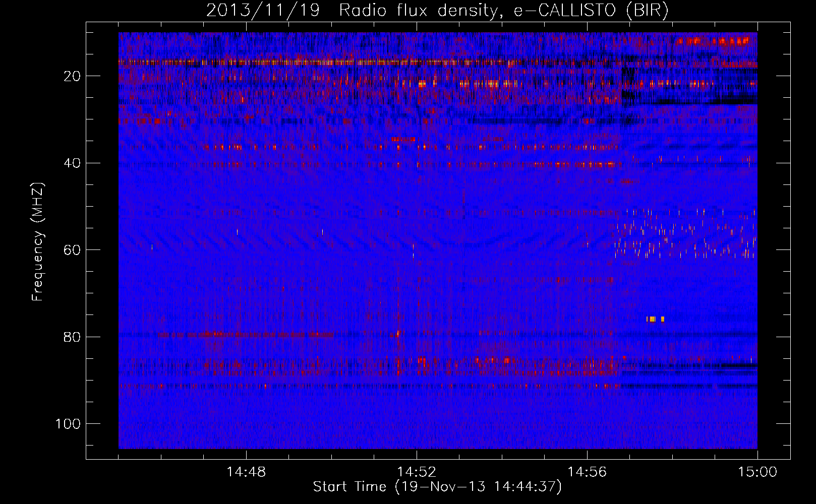Screen dimensions: 816x504
Task: Click the 100 MHz frequency tick label
Action: [x=69, y=424]
